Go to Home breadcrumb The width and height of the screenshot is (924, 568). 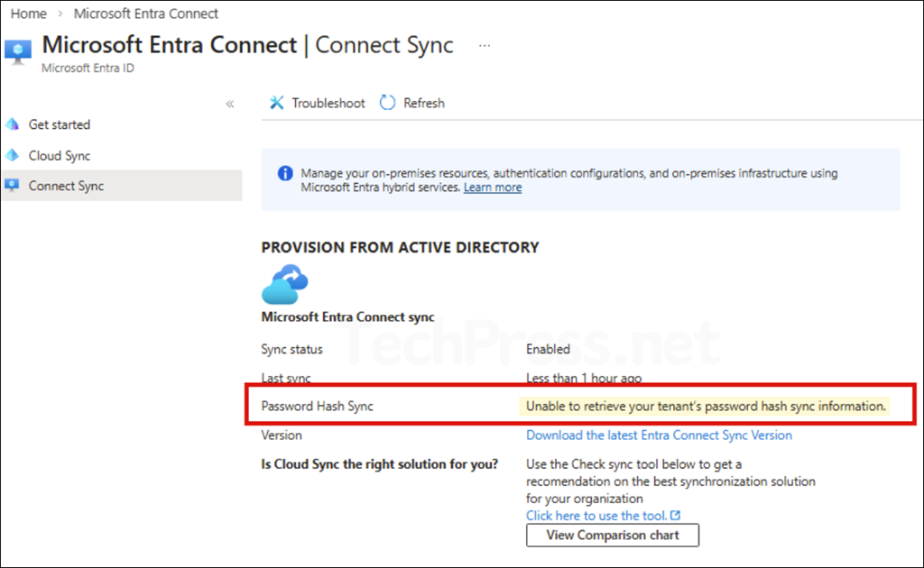[x=29, y=14]
